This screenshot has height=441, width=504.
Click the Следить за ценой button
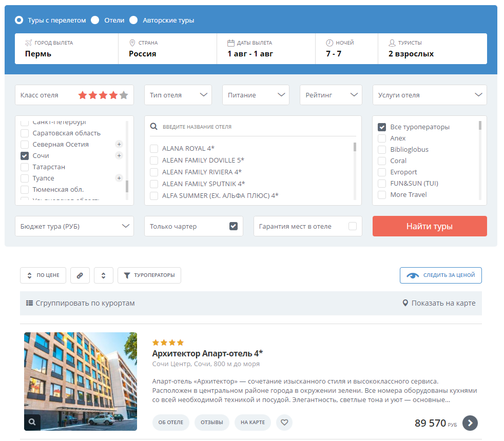point(441,275)
